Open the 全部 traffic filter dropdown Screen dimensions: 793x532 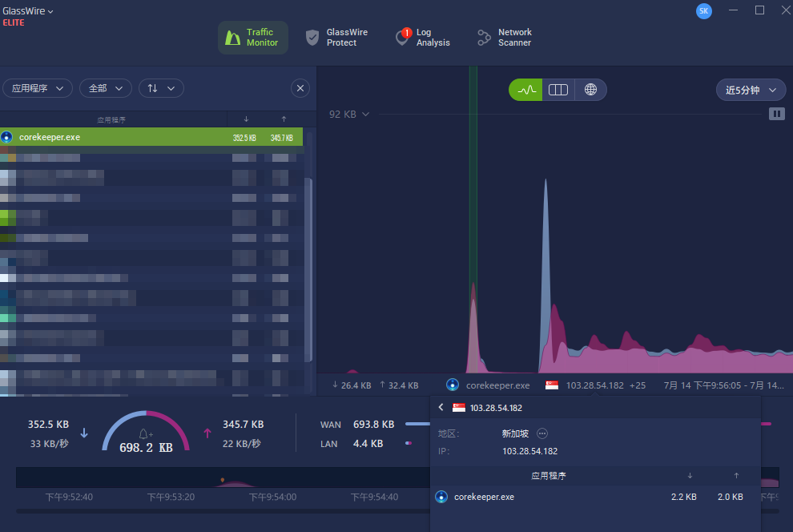click(106, 88)
